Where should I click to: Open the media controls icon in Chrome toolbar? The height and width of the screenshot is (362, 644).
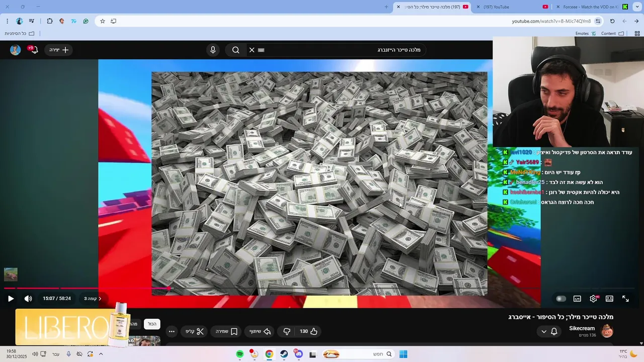point(32,21)
